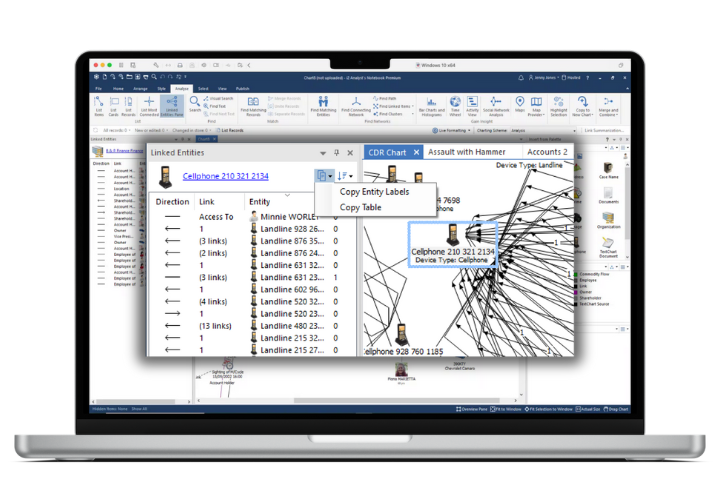This screenshot has width=720, height=500.
Task: Open the List Cards tool
Action: pyautogui.click(x=113, y=106)
